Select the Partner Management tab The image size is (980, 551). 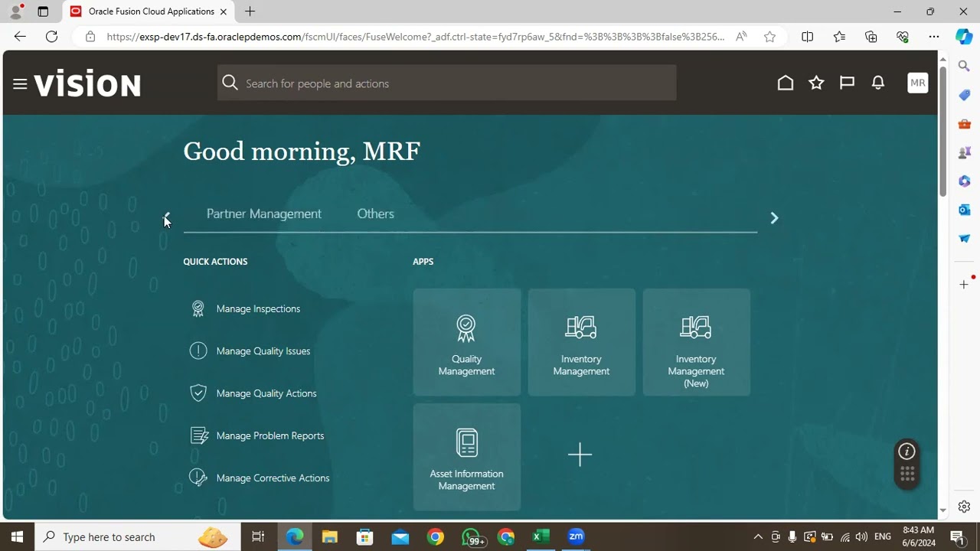click(x=264, y=214)
